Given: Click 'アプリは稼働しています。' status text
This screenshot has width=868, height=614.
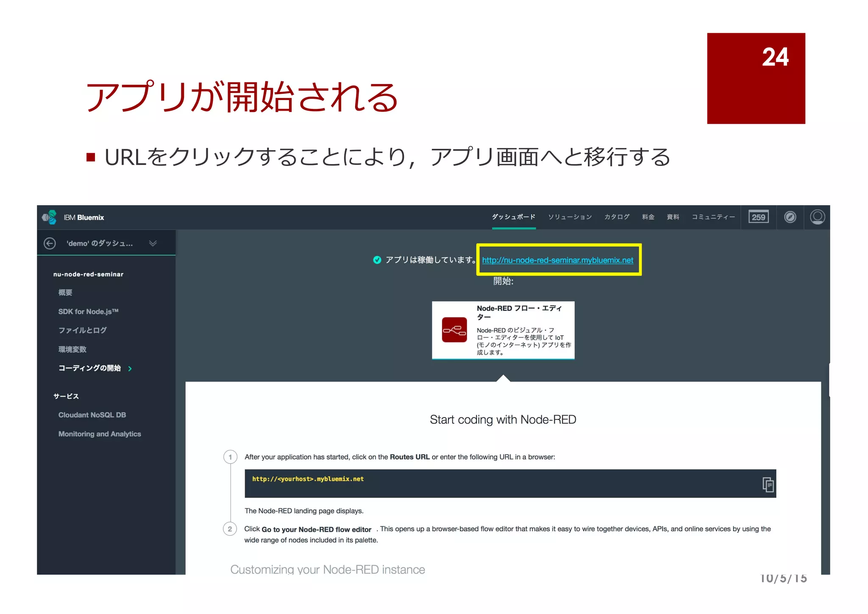Looking at the screenshot, I should pyautogui.click(x=431, y=260).
